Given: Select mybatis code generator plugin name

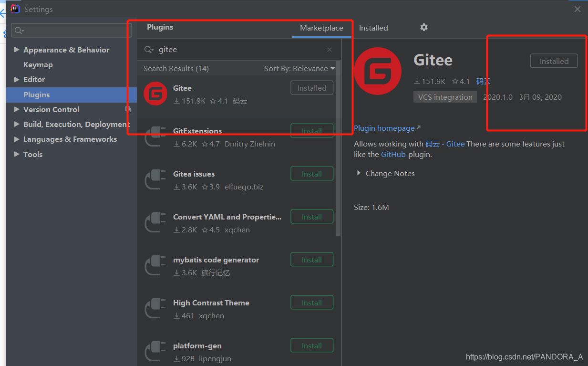Looking at the screenshot, I should pos(216,260).
